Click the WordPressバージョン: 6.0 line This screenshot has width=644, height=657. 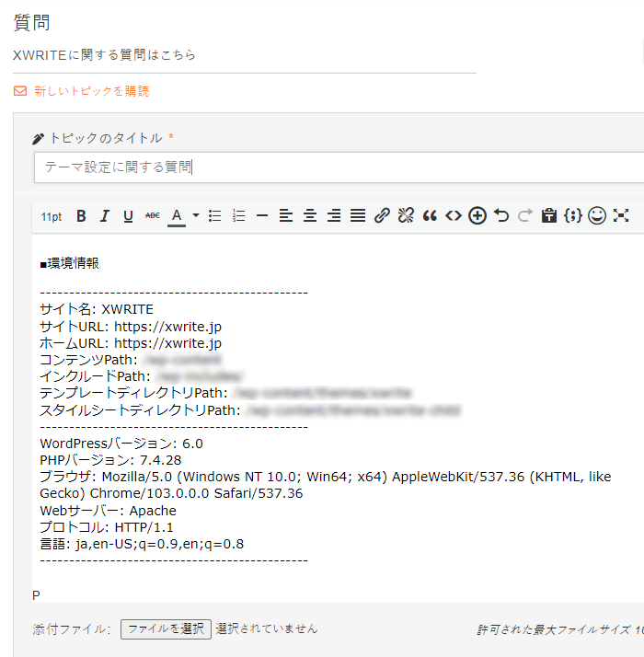pos(121,444)
